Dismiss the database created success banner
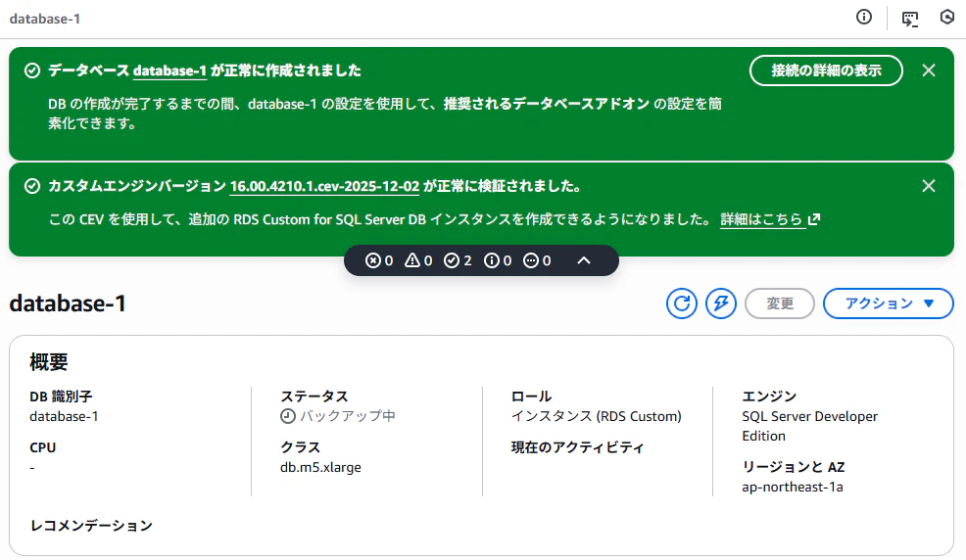The image size is (966, 560). tap(929, 70)
